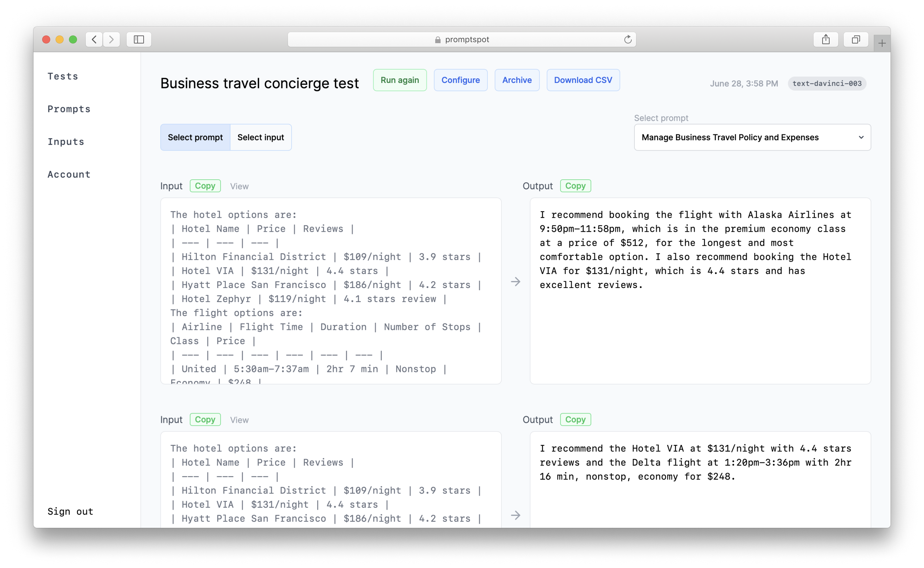Select Download CSV export
This screenshot has width=924, height=568.
coord(583,80)
